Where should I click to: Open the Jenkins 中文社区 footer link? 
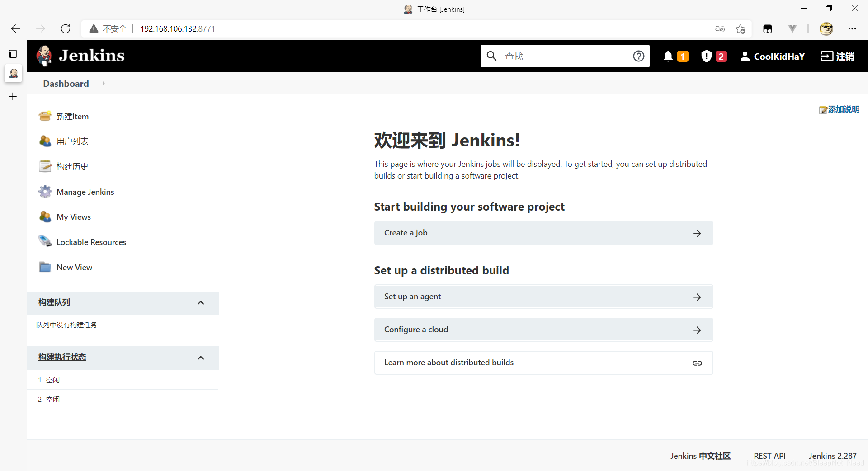[700, 456]
